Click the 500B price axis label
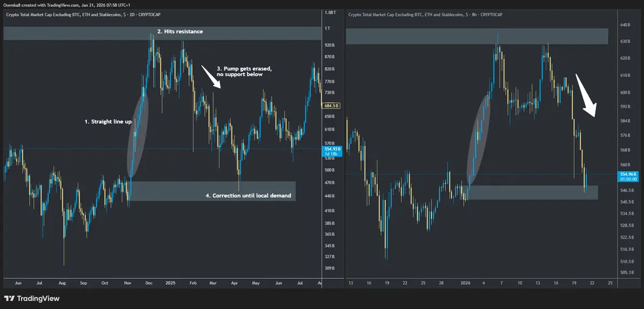The height and width of the screenshot is (309, 644). [330, 170]
